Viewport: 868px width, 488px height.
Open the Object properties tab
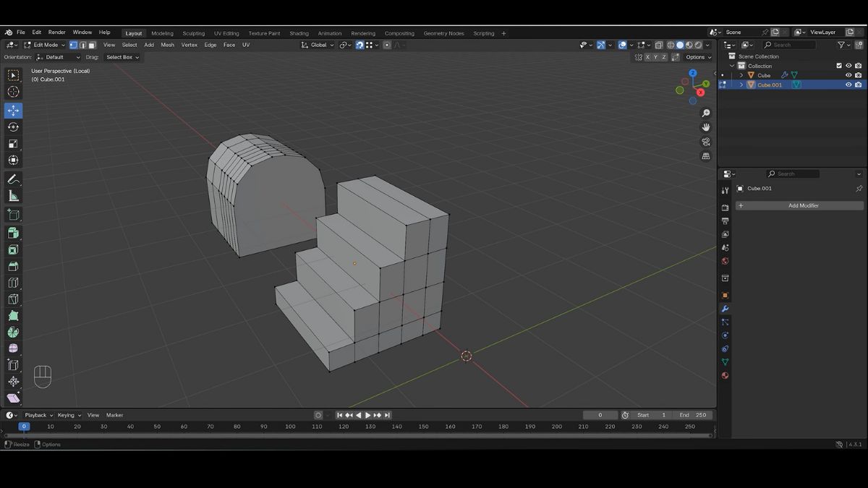point(725,295)
